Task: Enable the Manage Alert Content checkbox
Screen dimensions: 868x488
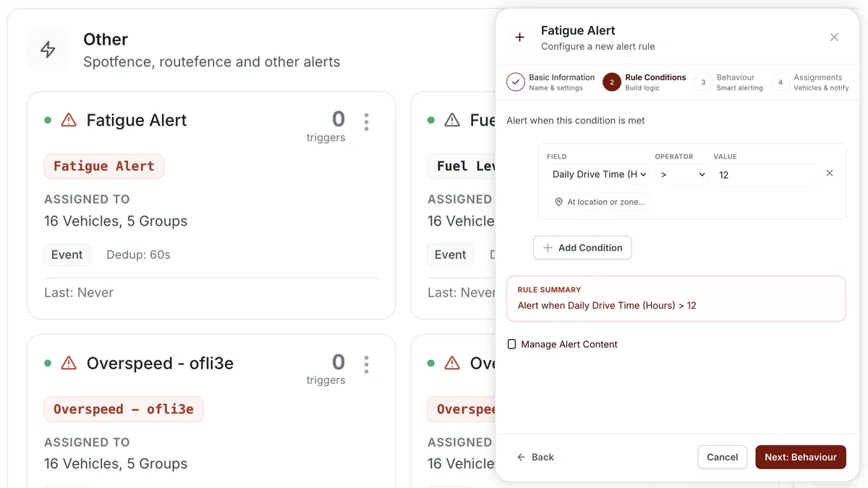Action: point(512,345)
